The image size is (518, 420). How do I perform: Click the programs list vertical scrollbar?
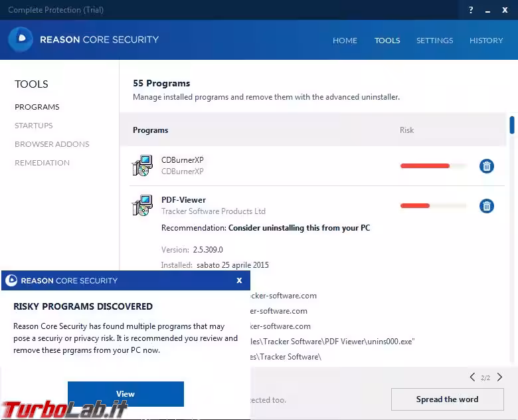tap(512, 125)
